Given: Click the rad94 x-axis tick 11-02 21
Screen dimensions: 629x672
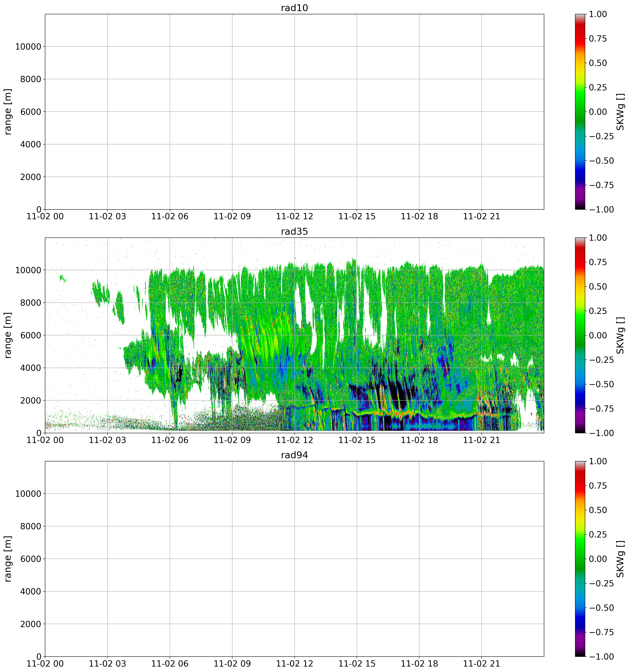Looking at the screenshot, I should pyautogui.click(x=481, y=664).
